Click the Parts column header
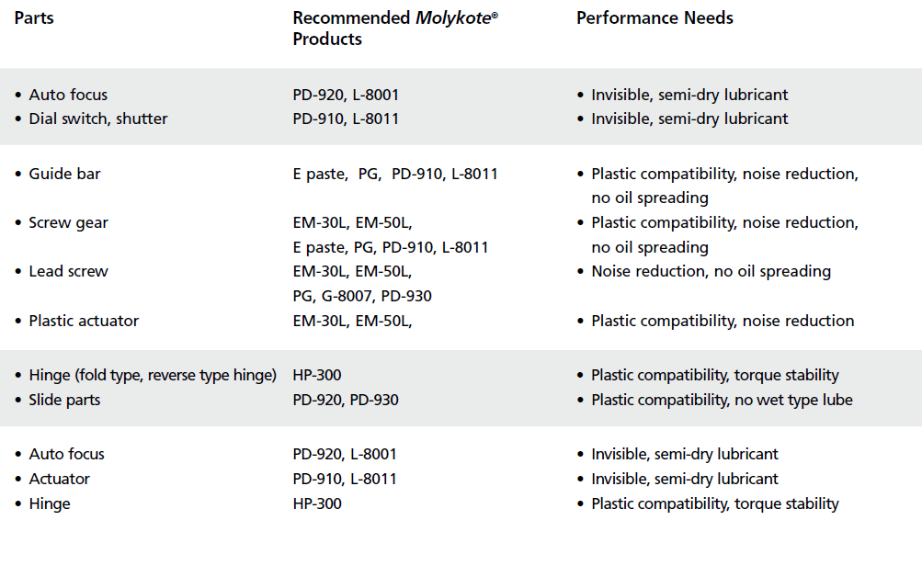This screenshot has width=922, height=588. (34, 18)
